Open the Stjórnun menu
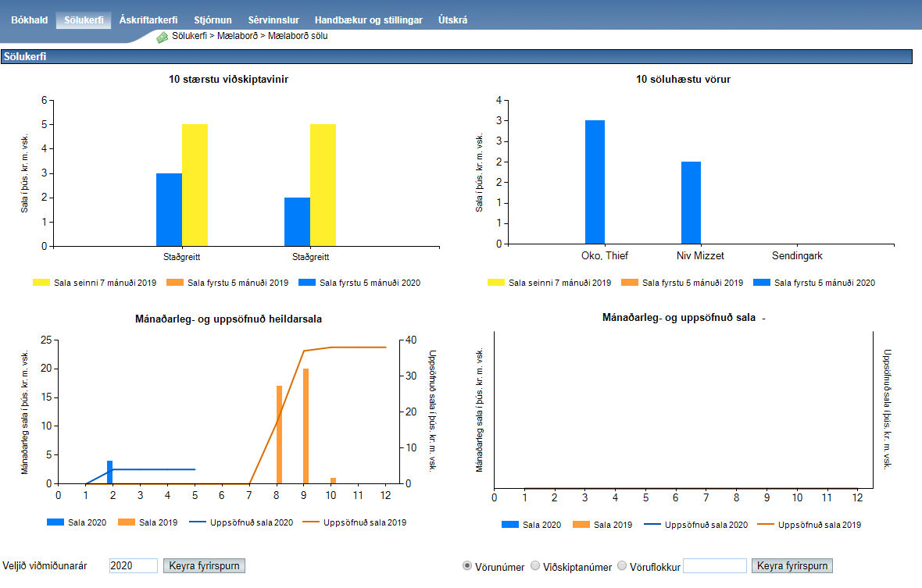This screenshot has width=922, height=588. point(213,20)
